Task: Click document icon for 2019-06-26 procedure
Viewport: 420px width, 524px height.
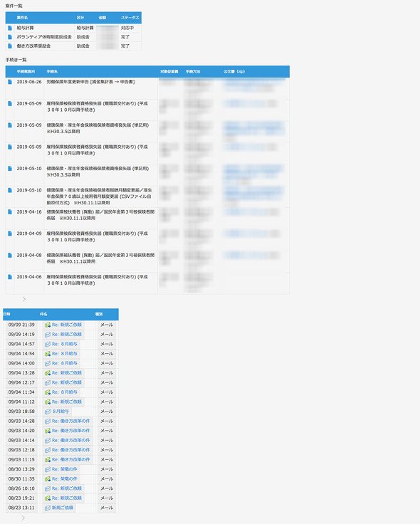Action: coord(10,82)
